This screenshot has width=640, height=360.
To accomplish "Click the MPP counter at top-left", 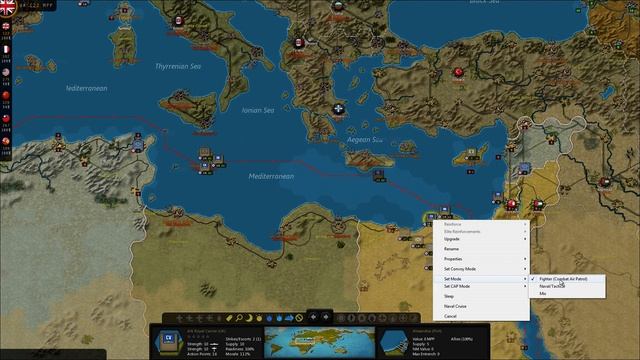I will click(36, 5).
